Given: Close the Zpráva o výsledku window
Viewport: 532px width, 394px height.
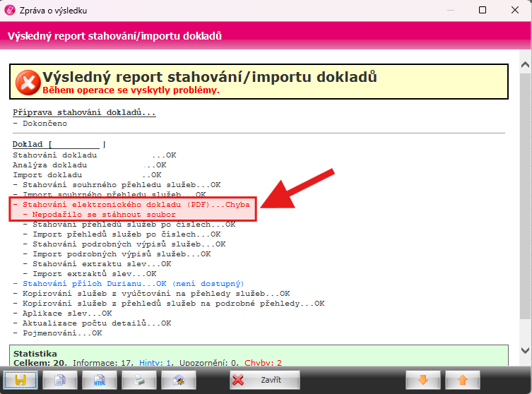Looking at the screenshot, I should tap(514, 11).
